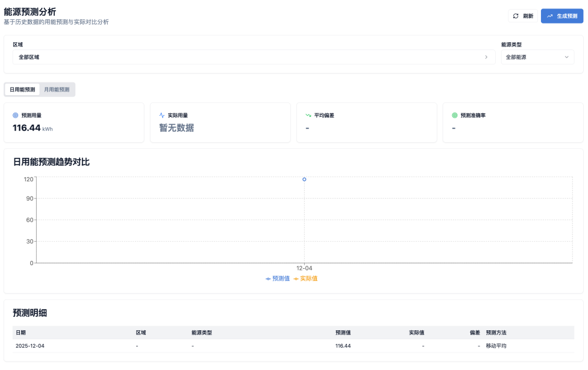Hide the forecast line via its legend entry
The height and width of the screenshot is (370, 588).
pyautogui.click(x=280, y=278)
